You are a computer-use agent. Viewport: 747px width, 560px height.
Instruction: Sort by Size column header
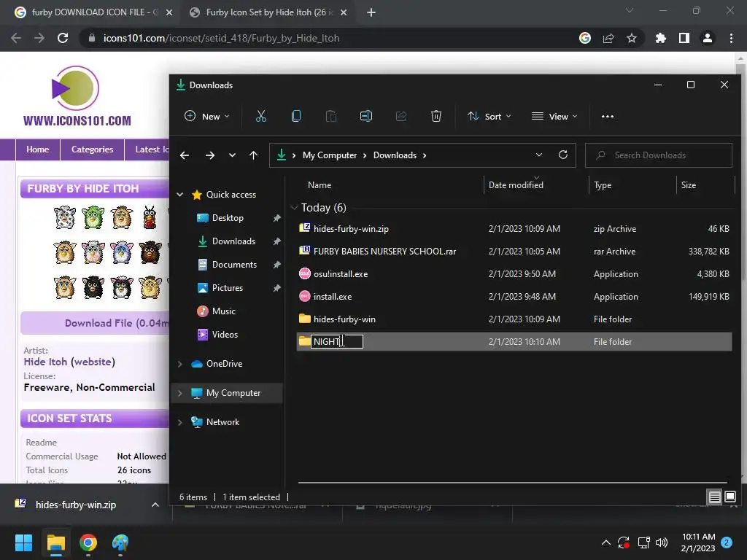pyautogui.click(x=689, y=184)
